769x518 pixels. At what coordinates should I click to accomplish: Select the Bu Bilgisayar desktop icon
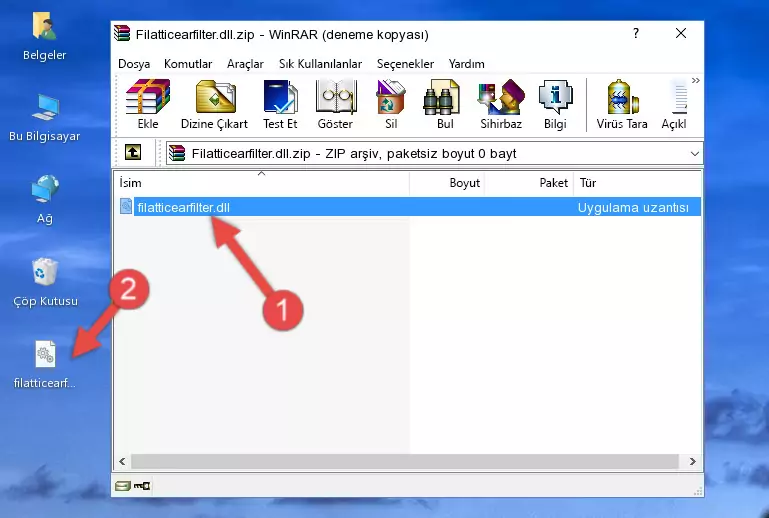coord(45,118)
